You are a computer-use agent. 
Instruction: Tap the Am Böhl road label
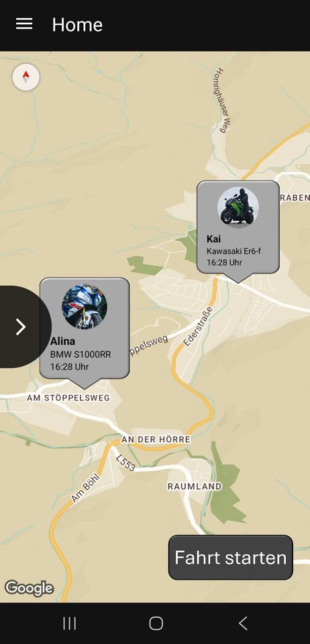click(x=85, y=488)
